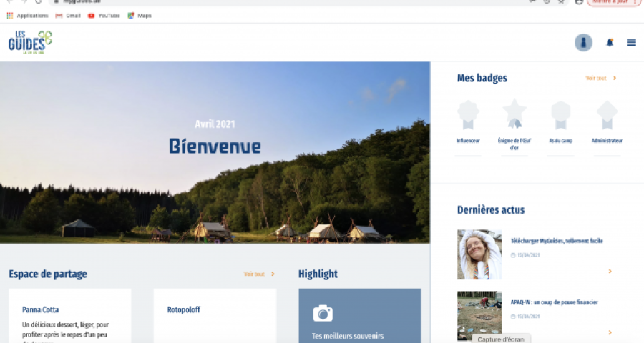
Task: Open the notifications bell
Action: coord(610,42)
